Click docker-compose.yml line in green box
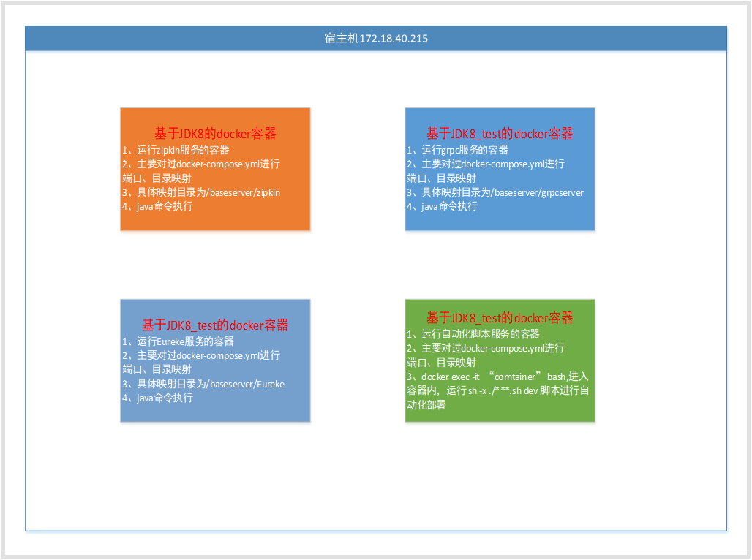 (486, 348)
